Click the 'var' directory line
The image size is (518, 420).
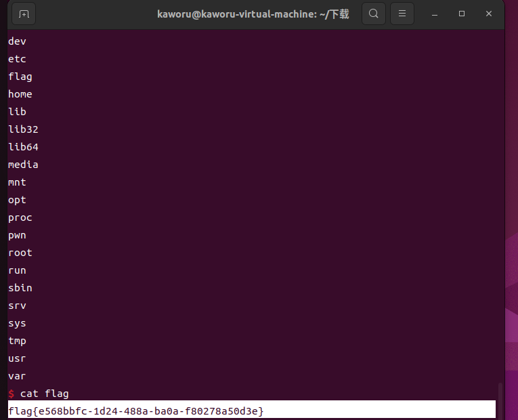point(17,376)
